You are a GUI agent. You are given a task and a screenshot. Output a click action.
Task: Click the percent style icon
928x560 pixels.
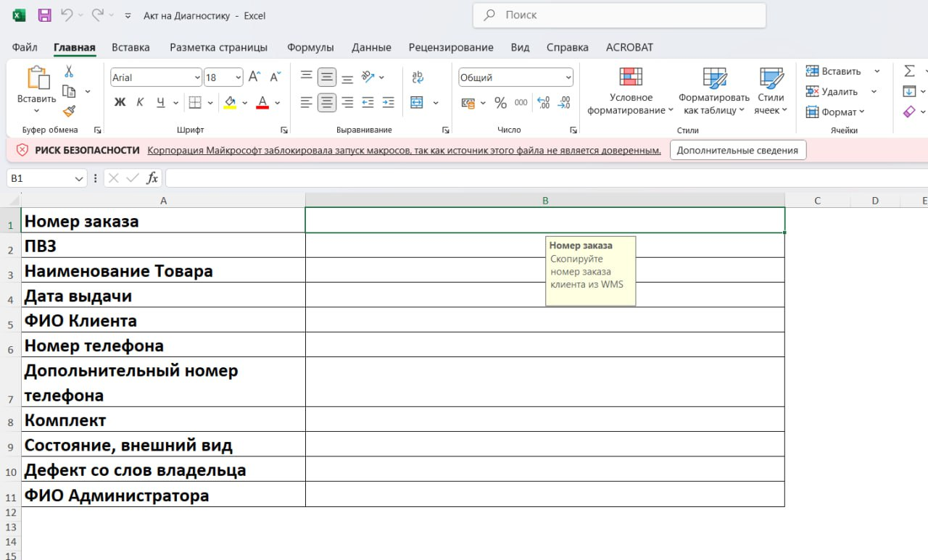coord(500,103)
